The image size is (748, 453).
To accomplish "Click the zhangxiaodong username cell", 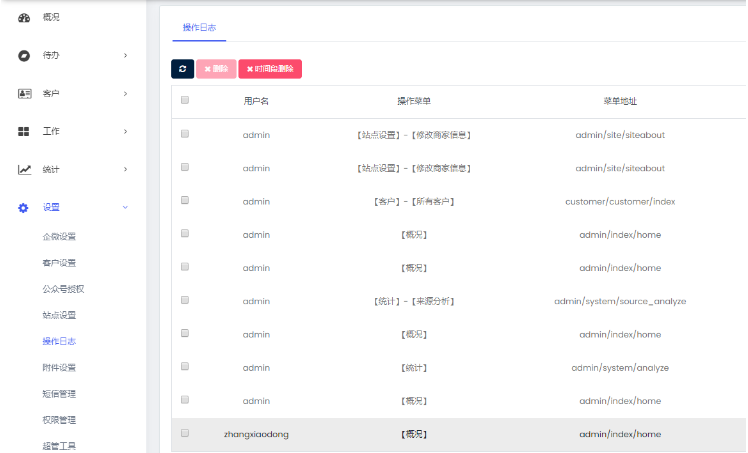I will [256, 434].
